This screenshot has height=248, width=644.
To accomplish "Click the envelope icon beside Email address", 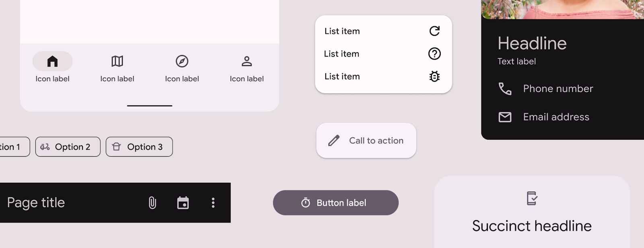I will click(506, 117).
